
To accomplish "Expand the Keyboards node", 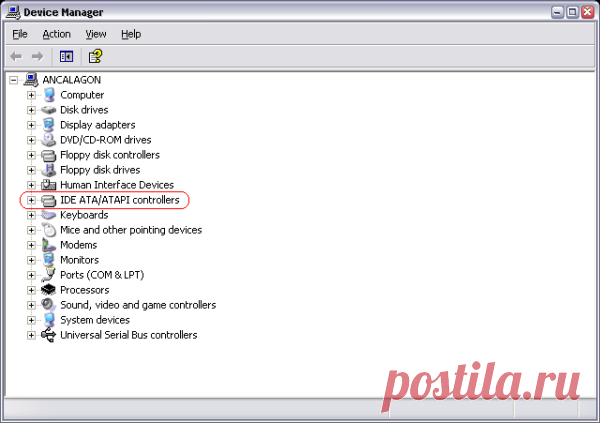I will pyautogui.click(x=31, y=215).
